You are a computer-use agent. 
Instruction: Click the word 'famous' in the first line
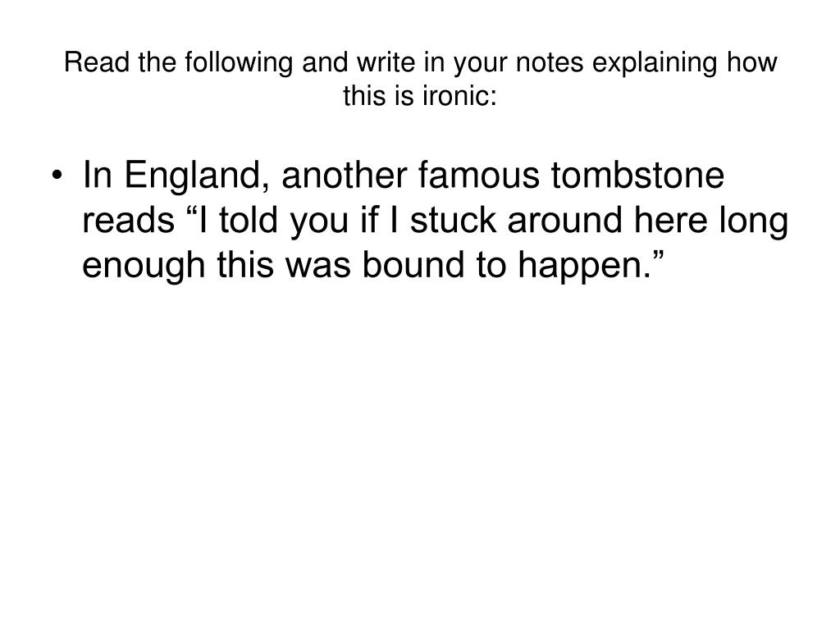[x=478, y=175]
